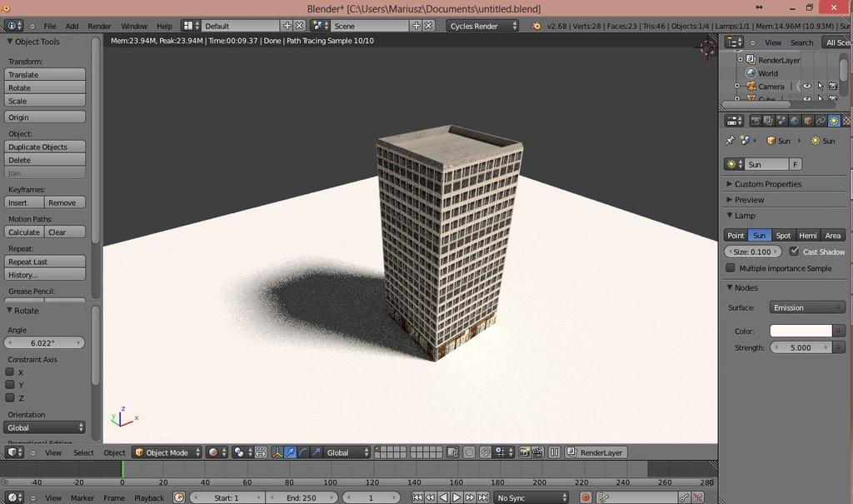Check the X constraint axis box
The image size is (853, 504).
(10, 372)
